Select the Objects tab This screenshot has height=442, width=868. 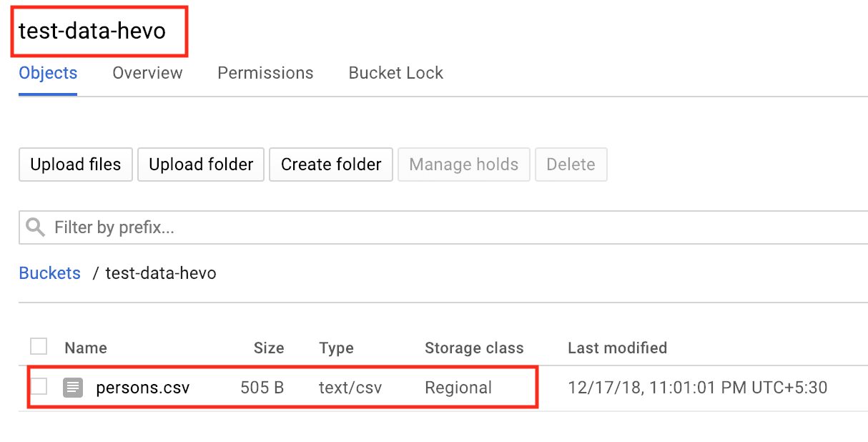point(47,72)
